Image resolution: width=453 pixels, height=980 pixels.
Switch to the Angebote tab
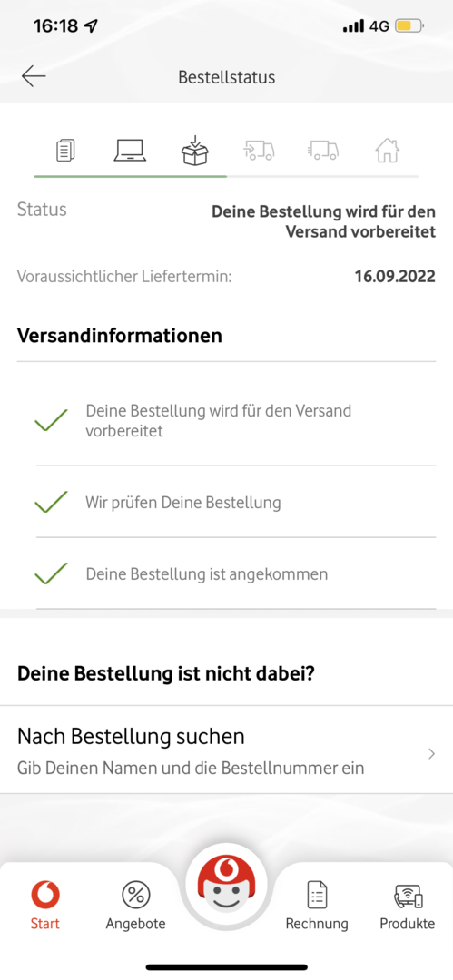pos(136,904)
